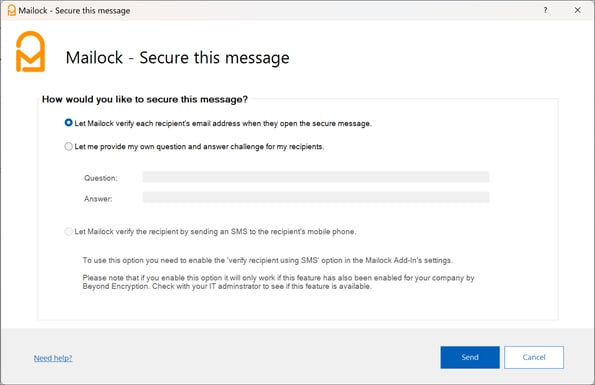595x385 pixels.
Task: Click the Answer input field
Action: (316, 197)
